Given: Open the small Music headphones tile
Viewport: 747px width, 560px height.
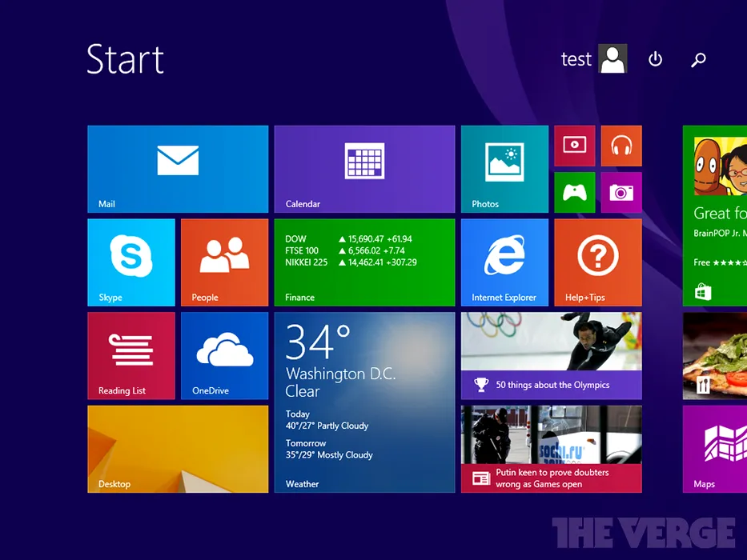Looking at the screenshot, I should point(620,146).
